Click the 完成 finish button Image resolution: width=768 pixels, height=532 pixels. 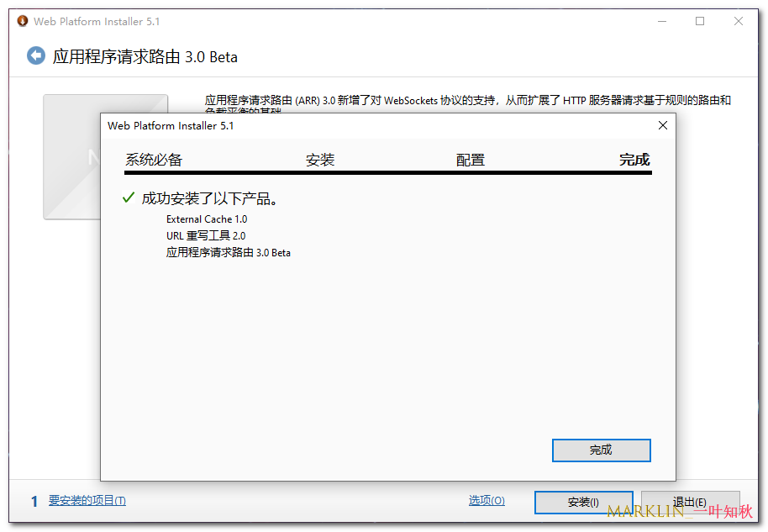click(601, 450)
